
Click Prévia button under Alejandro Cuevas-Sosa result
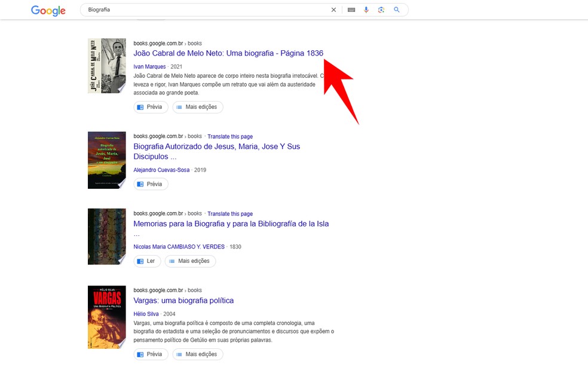[151, 185]
